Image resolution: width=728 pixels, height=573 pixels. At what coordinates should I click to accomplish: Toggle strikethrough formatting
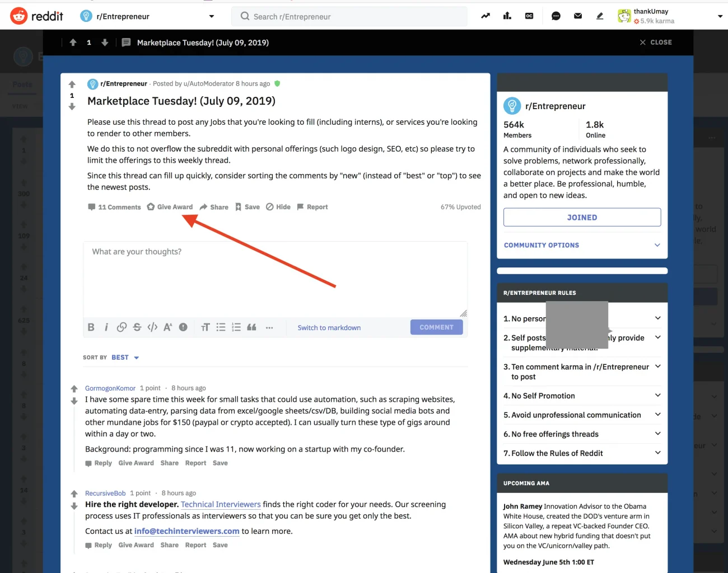137,327
